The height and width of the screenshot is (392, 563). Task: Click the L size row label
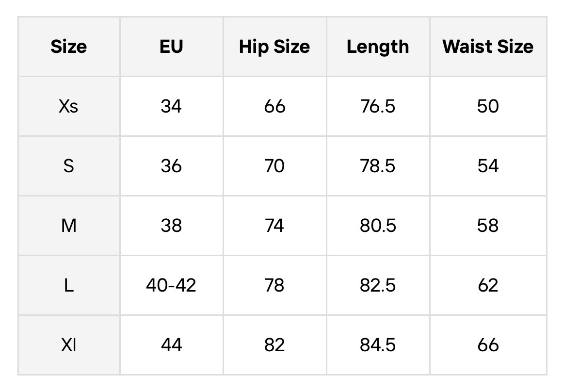pyautogui.click(x=68, y=285)
